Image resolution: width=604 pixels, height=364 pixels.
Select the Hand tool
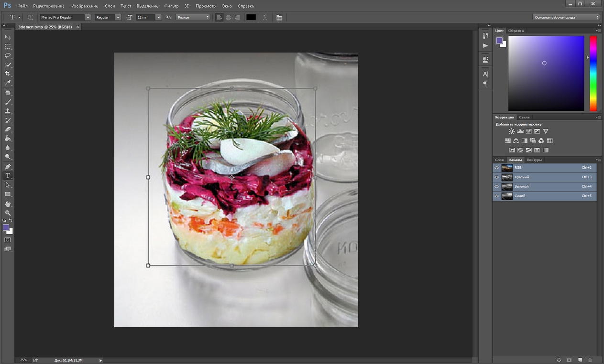8,204
